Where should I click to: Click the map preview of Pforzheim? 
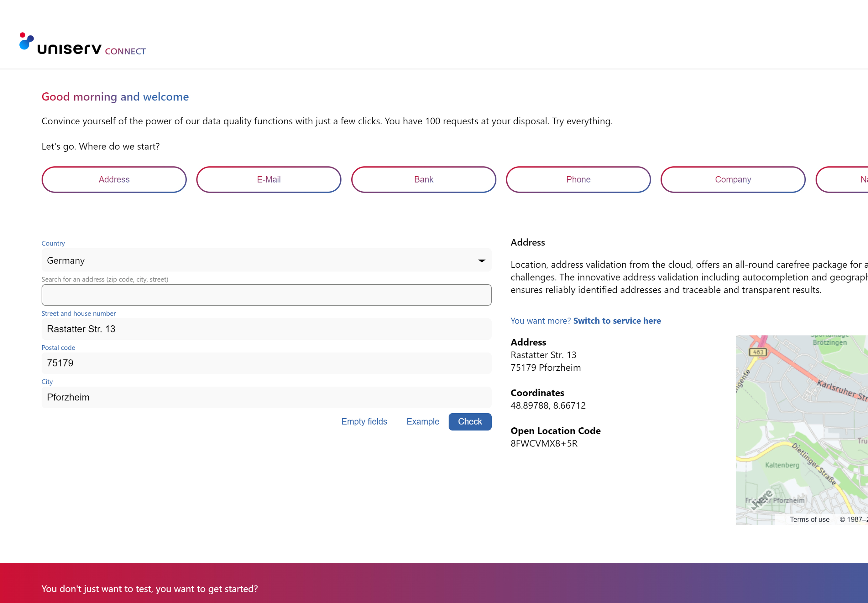point(802,427)
